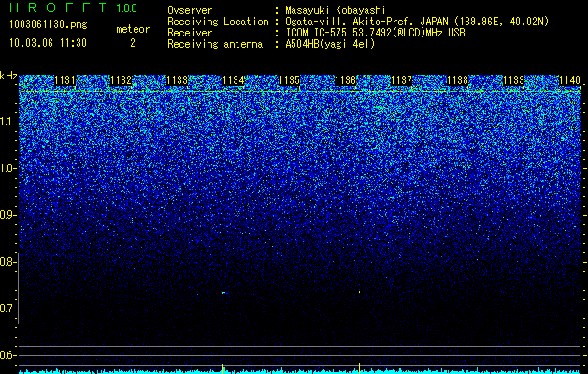
Task: Click the Ovserver field label
Action: tap(190, 10)
